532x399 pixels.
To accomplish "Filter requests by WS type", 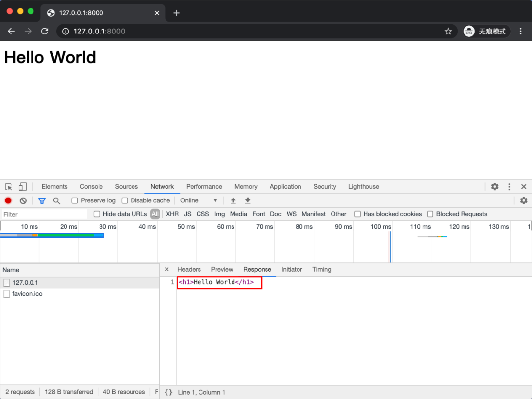I will click(x=292, y=214).
